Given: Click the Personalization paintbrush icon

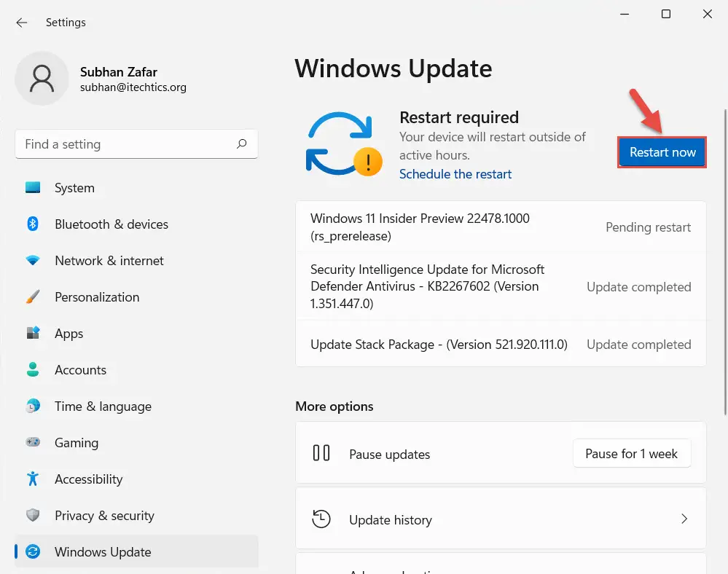Looking at the screenshot, I should point(33,297).
